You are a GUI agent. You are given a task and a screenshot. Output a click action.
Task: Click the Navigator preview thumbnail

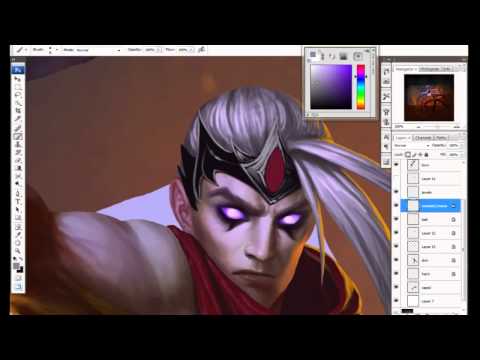(429, 98)
